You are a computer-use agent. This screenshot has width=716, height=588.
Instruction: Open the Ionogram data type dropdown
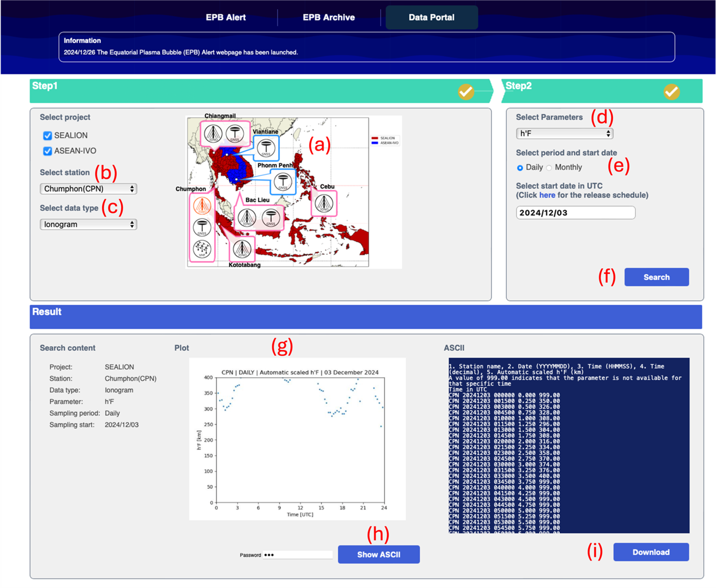tap(88, 224)
